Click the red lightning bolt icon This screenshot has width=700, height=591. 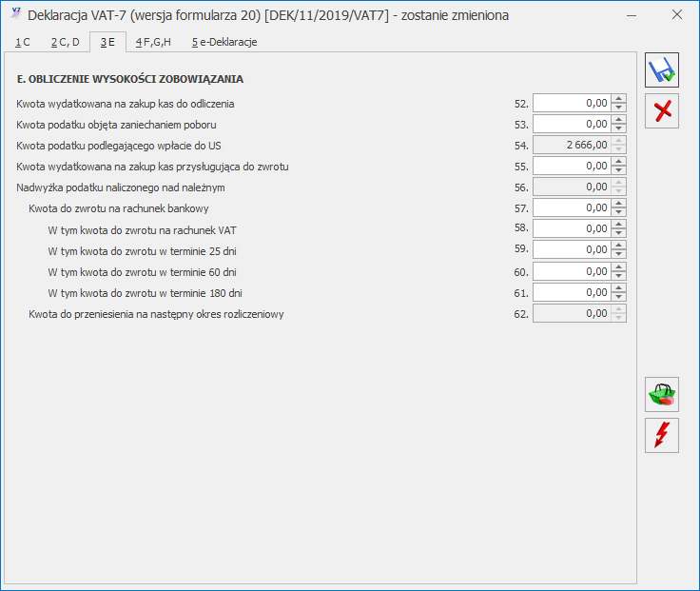click(x=661, y=435)
